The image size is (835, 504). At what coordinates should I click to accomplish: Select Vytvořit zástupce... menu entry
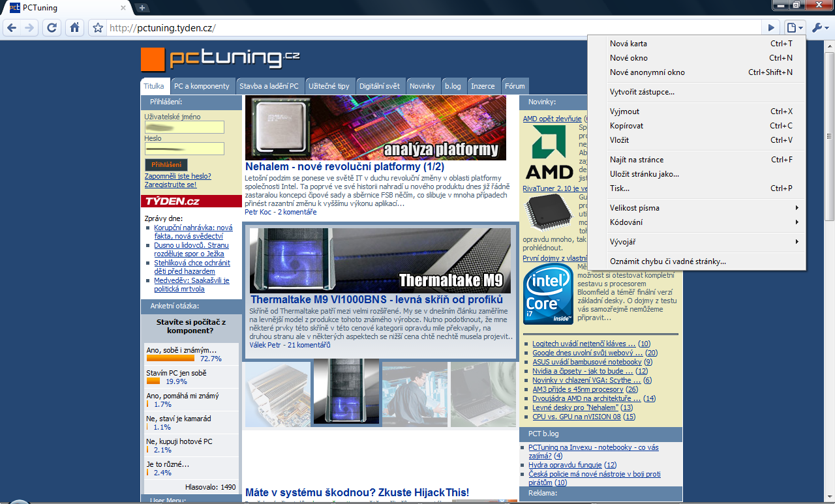pyautogui.click(x=697, y=92)
